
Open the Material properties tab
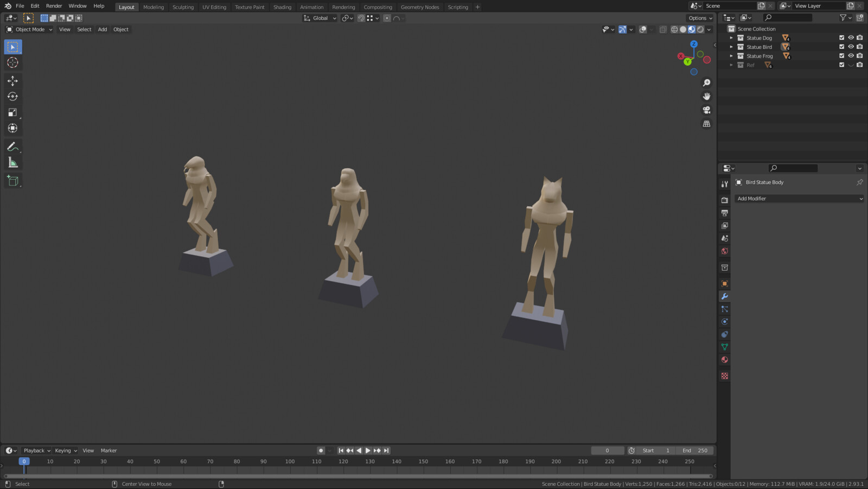(725, 360)
